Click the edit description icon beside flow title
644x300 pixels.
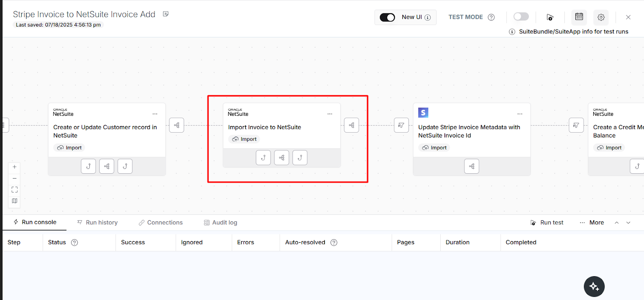click(165, 14)
